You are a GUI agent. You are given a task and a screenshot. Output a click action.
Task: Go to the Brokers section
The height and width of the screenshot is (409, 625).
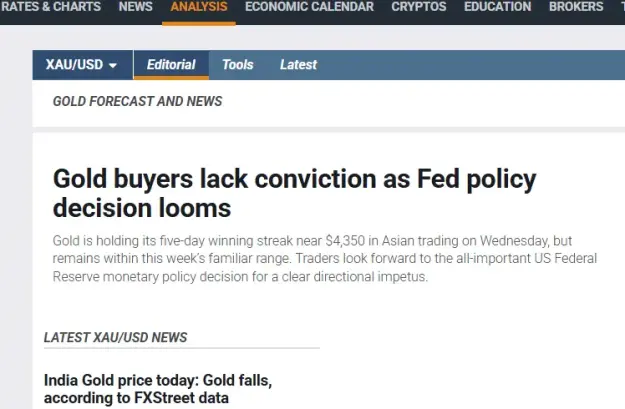tap(576, 7)
